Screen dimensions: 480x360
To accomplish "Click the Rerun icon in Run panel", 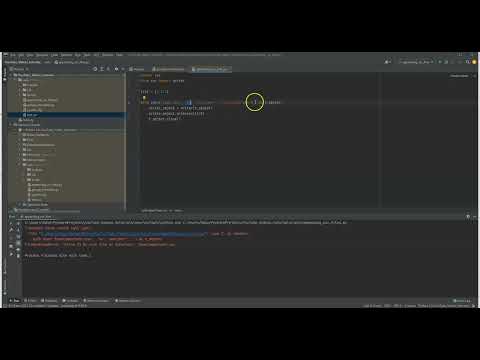I will coord(11,223).
